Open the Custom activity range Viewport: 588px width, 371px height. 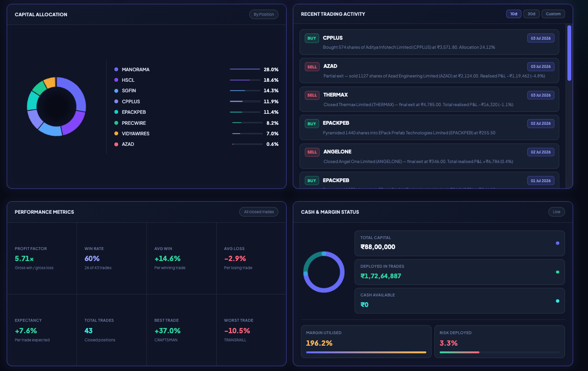(553, 14)
